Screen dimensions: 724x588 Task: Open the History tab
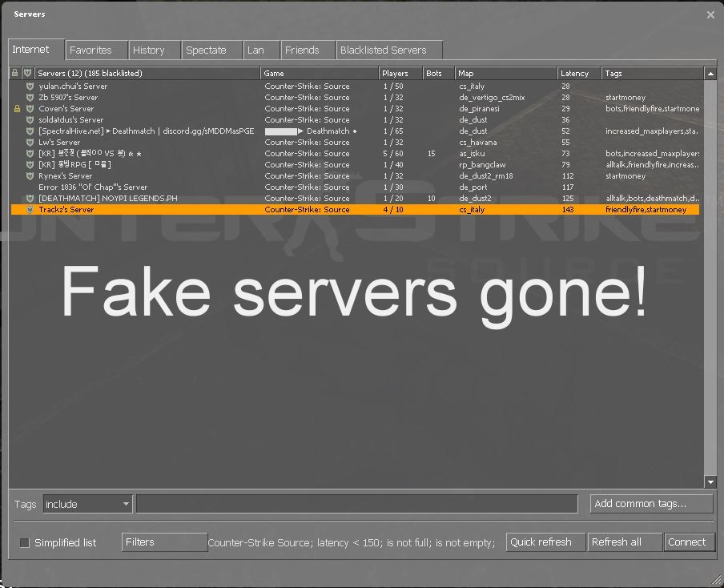(x=155, y=50)
